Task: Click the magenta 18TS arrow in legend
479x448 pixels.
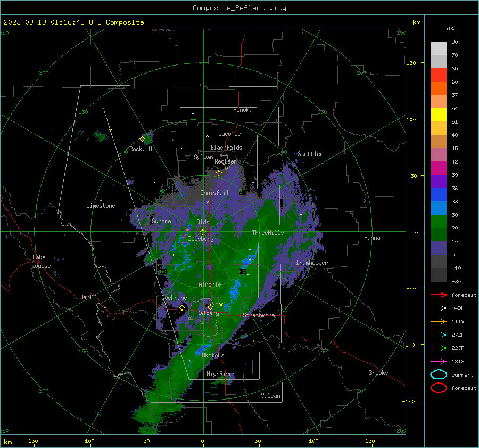Action: pyautogui.click(x=439, y=362)
